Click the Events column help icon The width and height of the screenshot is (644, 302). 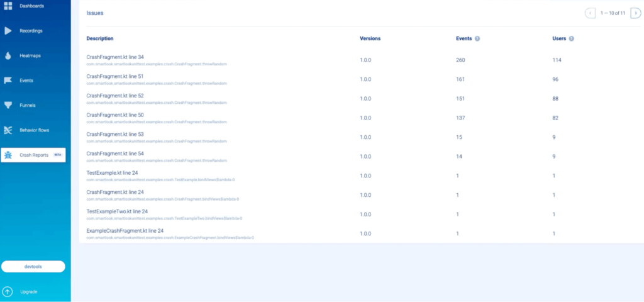coord(477,38)
